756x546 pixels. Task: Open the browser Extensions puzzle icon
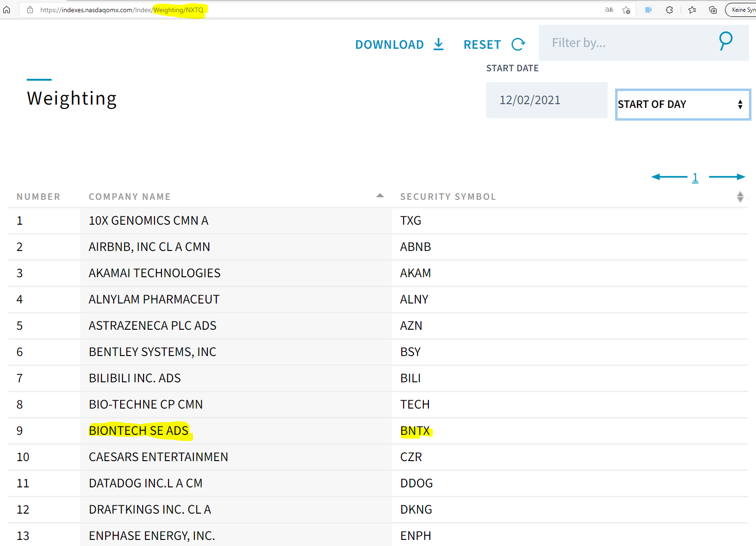[669, 10]
